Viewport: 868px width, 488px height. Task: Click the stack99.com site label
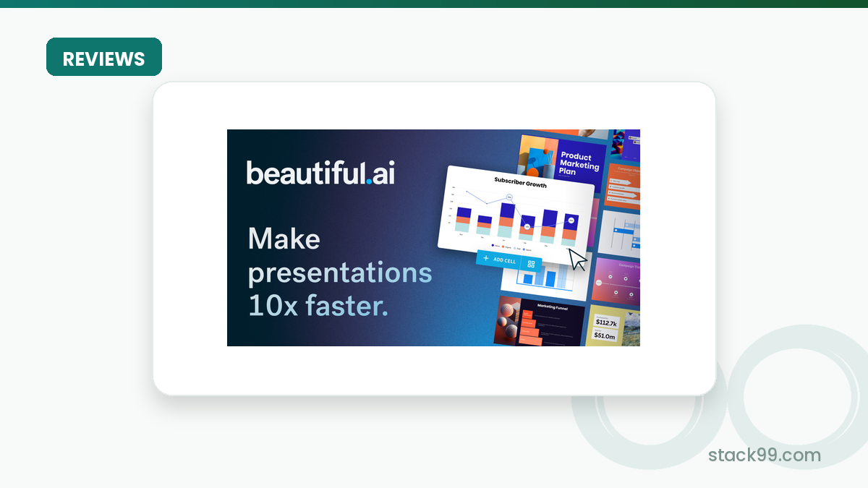765,455
